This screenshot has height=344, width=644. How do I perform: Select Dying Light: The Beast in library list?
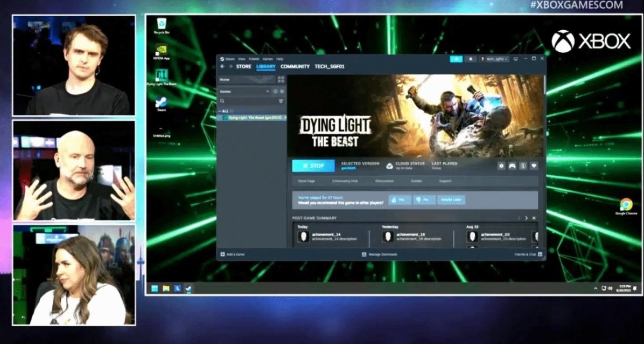point(252,118)
